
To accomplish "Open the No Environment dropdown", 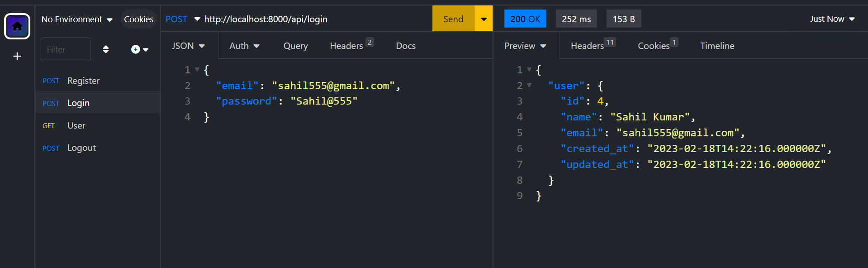I will [76, 19].
